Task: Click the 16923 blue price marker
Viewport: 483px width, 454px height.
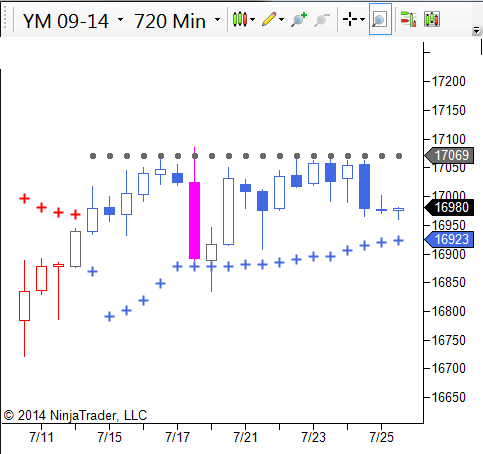Action: pos(449,239)
